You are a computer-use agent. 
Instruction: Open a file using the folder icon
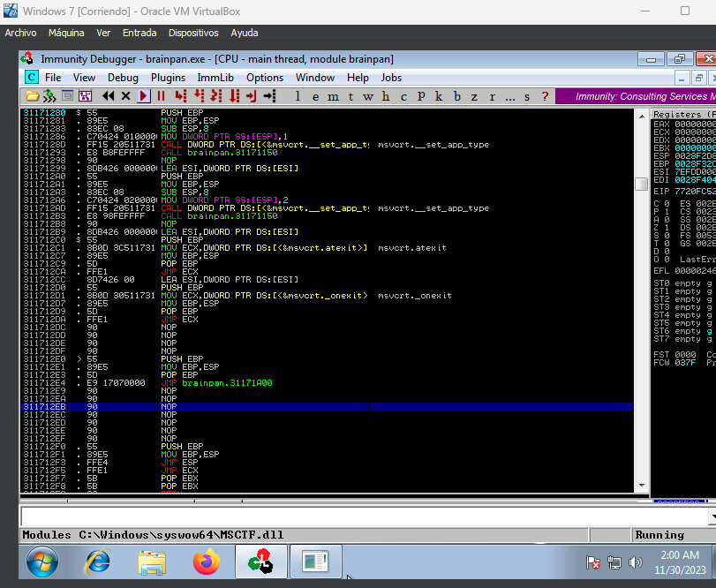pyautogui.click(x=32, y=96)
